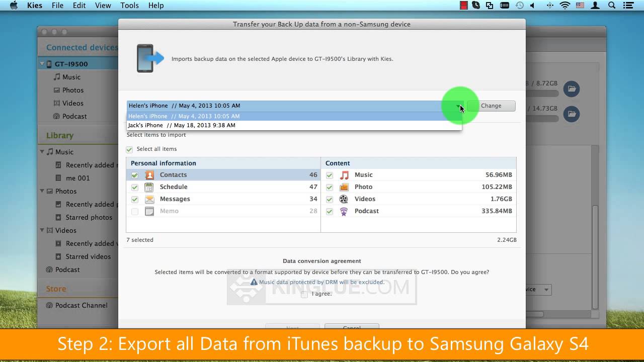Toggle the Schedule checkbox
This screenshot has width=644, height=362.
tap(135, 187)
